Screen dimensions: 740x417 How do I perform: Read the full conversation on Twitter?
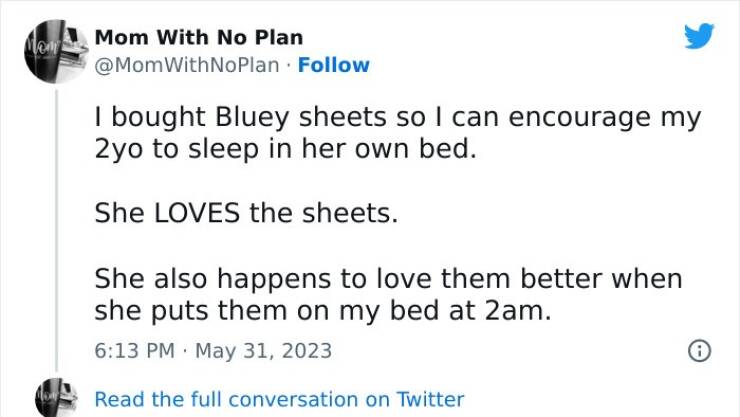click(279, 399)
